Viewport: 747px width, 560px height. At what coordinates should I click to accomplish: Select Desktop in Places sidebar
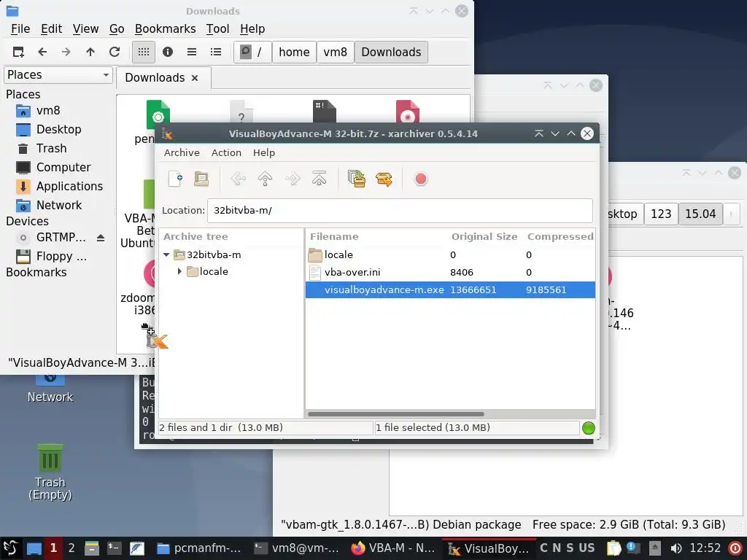click(58, 130)
